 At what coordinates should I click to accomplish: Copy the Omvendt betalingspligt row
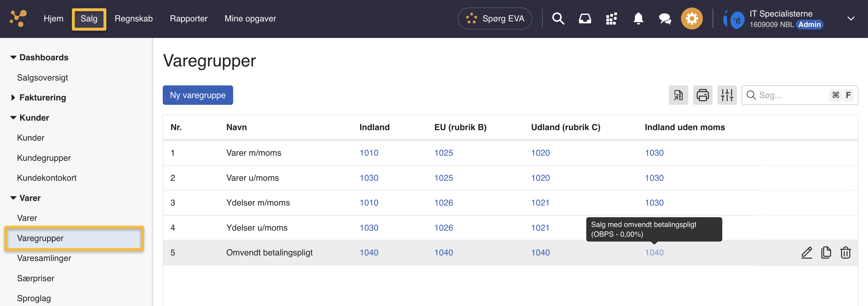pyautogui.click(x=826, y=252)
